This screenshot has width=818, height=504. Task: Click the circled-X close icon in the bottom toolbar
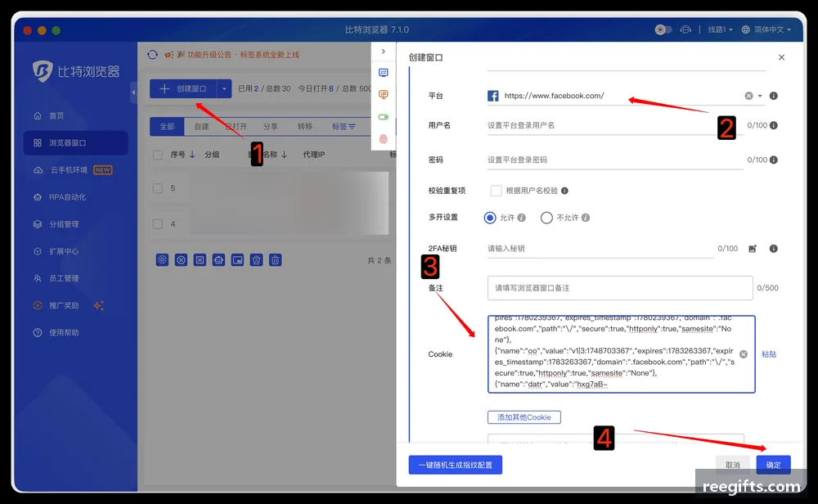[181, 260]
